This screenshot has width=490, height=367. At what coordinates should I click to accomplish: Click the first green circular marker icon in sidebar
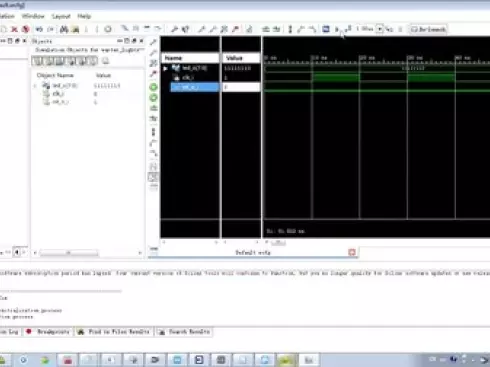[153, 87]
